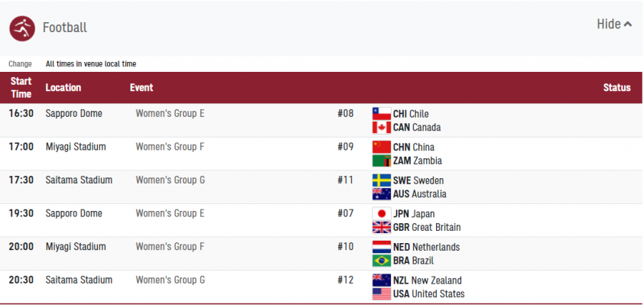The height and width of the screenshot is (305, 644).
Task: Click the Start Time column header
Action: coord(21,87)
